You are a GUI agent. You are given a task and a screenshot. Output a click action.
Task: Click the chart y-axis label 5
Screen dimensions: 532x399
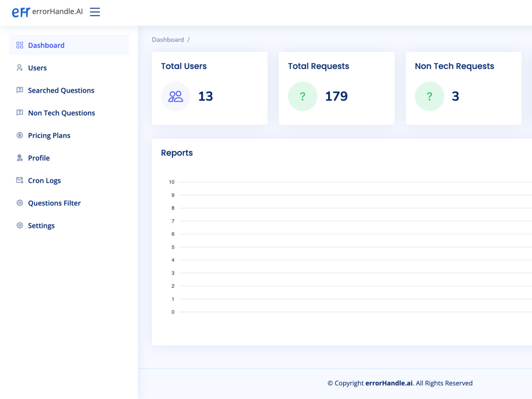[173, 247]
